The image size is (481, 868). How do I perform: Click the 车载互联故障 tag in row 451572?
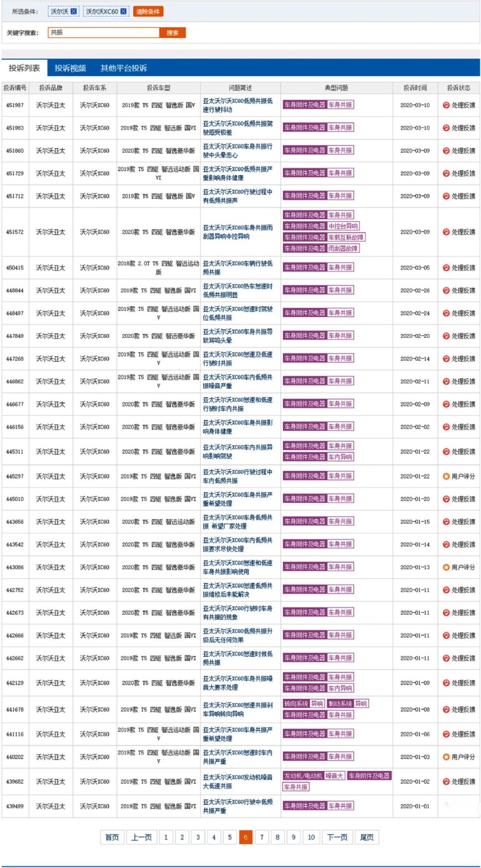click(x=346, y=237)
